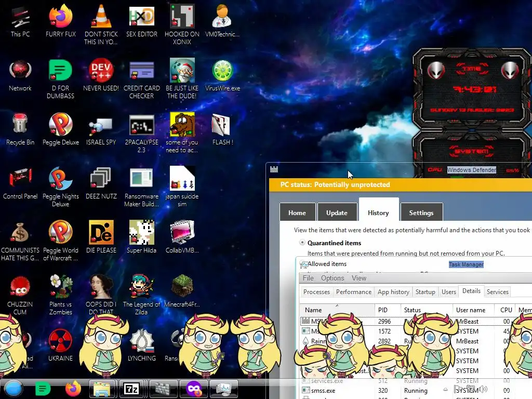Open File Explorer from the taskbar
532x399 pixels.
[x=102, y=389]
